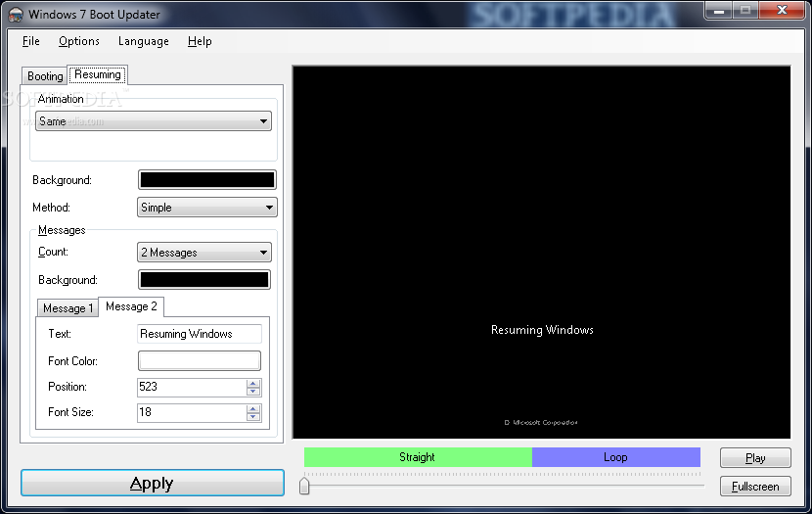
Task: Increase the Font Size with up arrow
Action: [253, 409]
